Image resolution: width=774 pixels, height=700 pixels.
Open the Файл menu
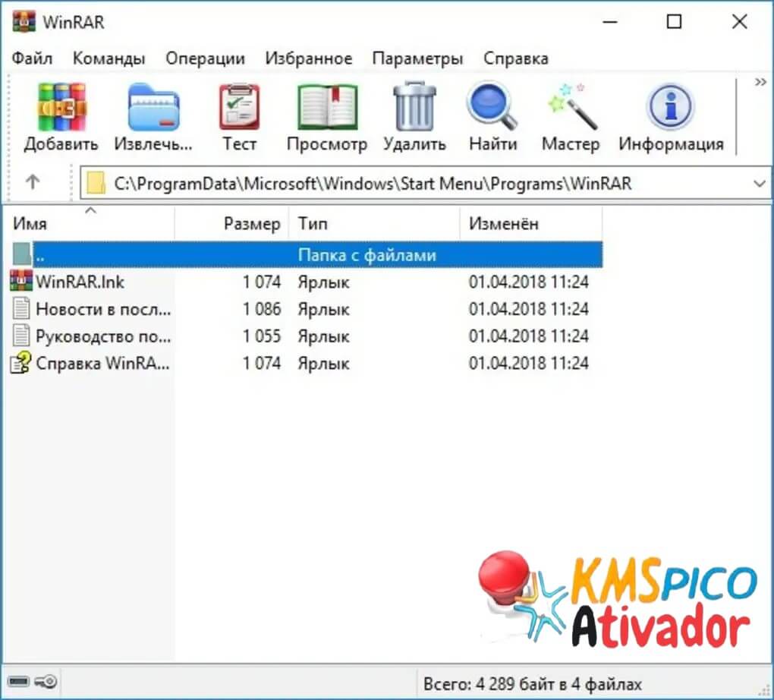click(x=32, y=58)
